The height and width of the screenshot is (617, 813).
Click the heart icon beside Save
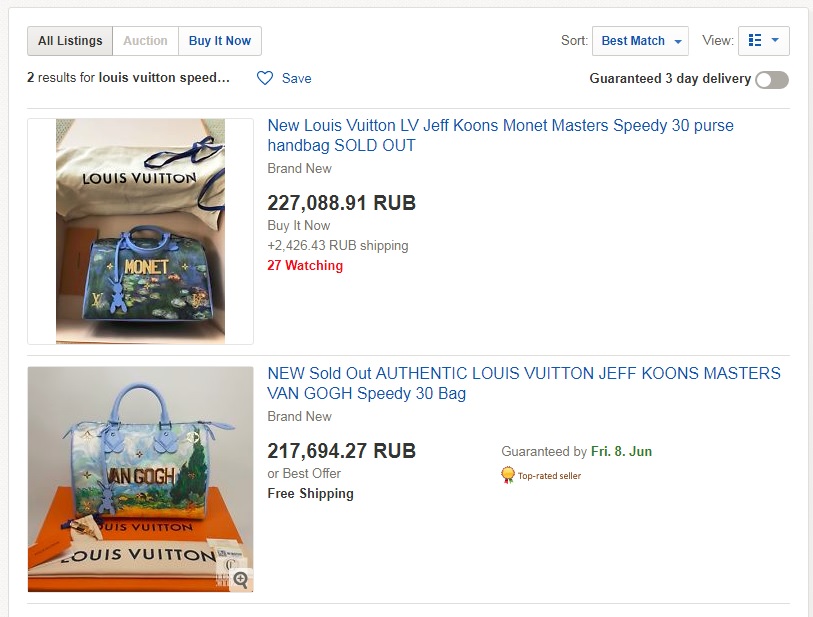pyautogui.click(x=265, y=78)
